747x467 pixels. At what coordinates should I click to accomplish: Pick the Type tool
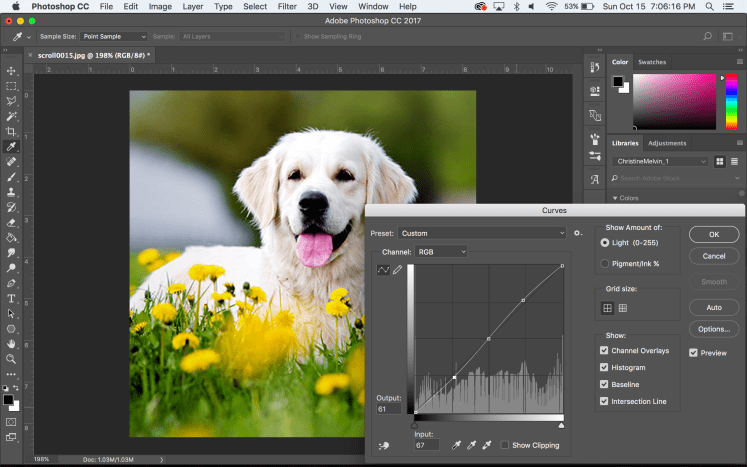coord(11,298)
